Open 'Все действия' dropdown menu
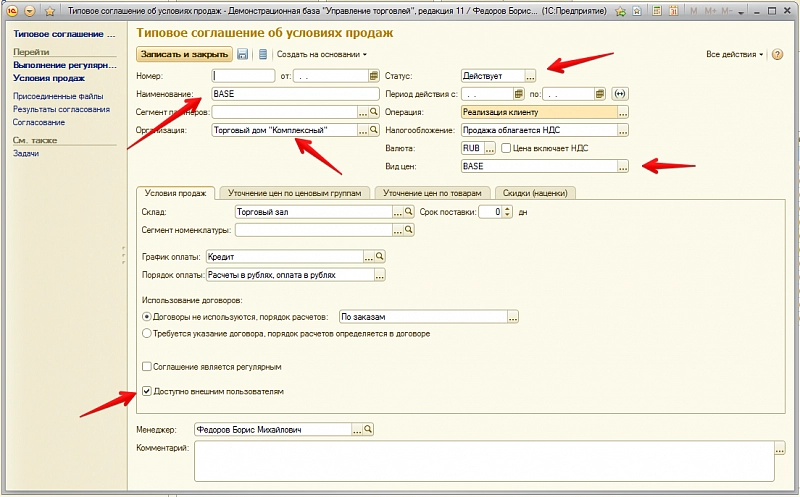The height and width of the screenshot is (497, 800). point(735,54)
